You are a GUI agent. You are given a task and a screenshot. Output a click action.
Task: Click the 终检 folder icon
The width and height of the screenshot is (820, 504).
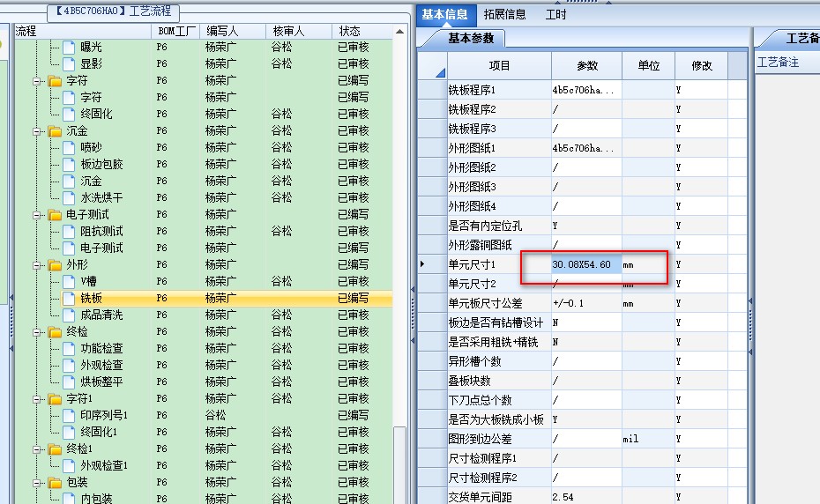(x=55, y=332)
